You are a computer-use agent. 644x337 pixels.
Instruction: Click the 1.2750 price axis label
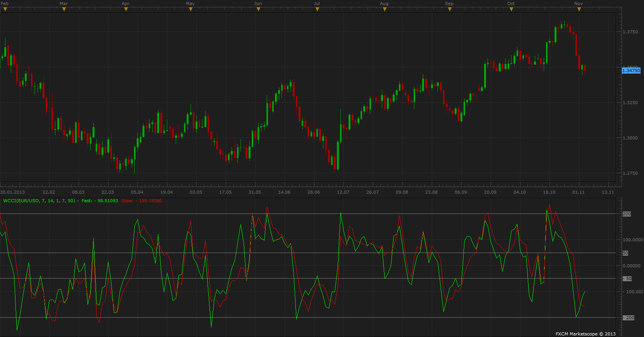pos(630,173)
